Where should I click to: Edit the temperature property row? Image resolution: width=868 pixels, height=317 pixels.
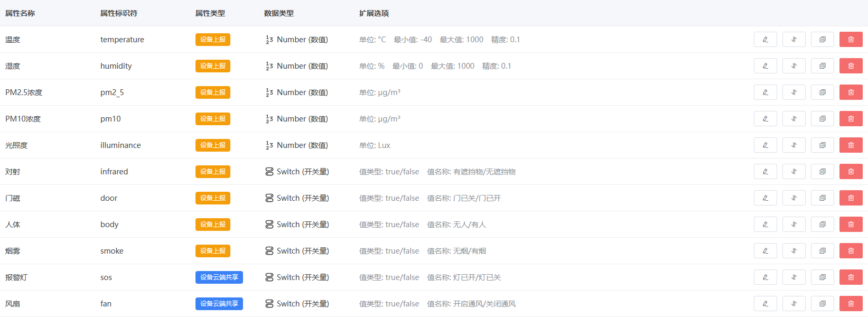click(x=765, y=40)
